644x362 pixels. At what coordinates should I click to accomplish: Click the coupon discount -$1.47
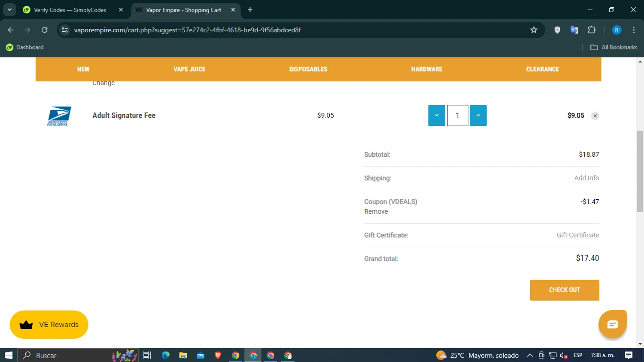[589, 201]
